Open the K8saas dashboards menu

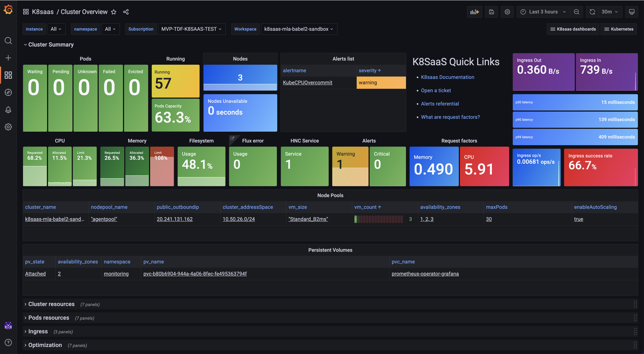pos(573,29)
